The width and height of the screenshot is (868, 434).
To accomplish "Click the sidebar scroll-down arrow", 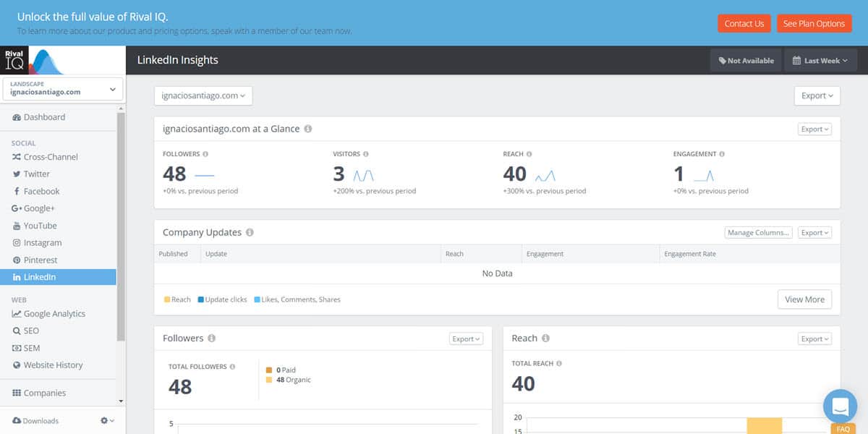I will point(121,401).
